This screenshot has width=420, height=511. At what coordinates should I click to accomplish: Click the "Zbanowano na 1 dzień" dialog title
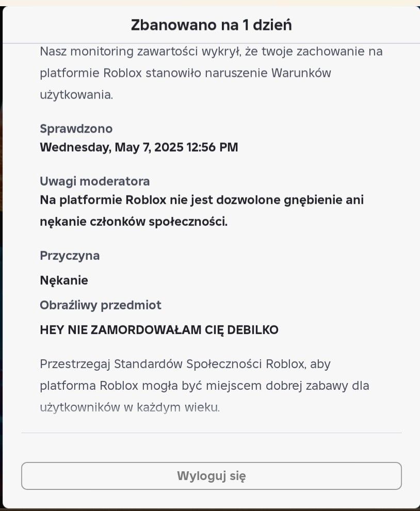[211, 25]
